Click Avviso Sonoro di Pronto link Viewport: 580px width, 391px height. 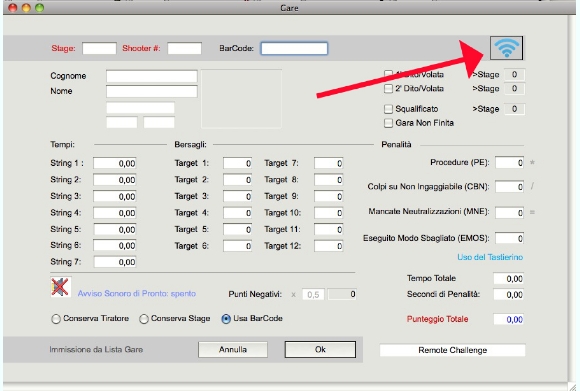[x=136, y=294]
